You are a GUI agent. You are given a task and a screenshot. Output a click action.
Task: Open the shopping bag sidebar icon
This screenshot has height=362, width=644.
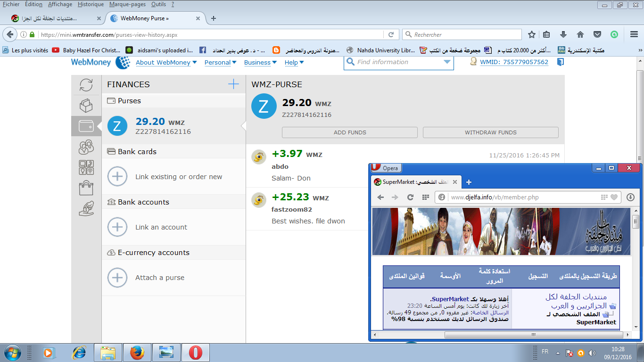(86, 188)
